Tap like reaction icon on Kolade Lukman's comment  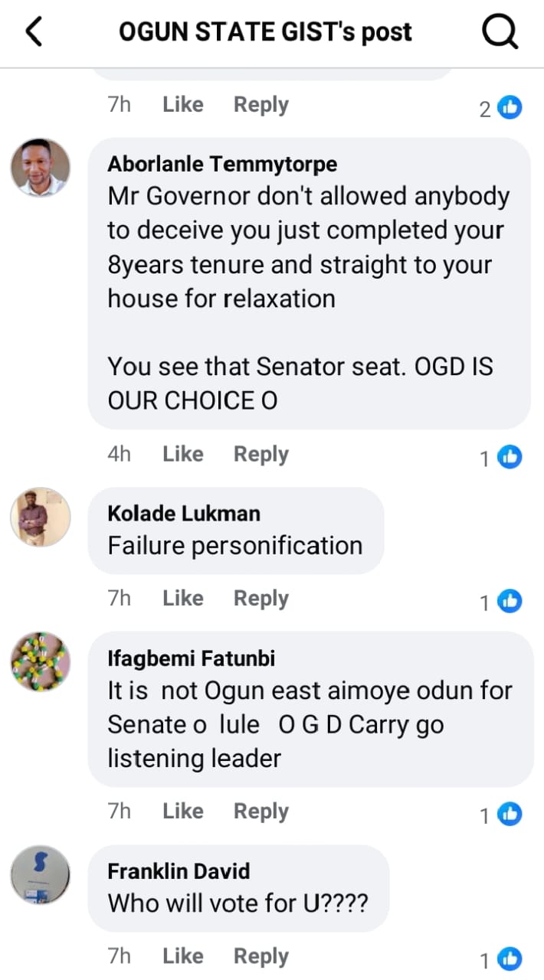(x=510, y=602)
